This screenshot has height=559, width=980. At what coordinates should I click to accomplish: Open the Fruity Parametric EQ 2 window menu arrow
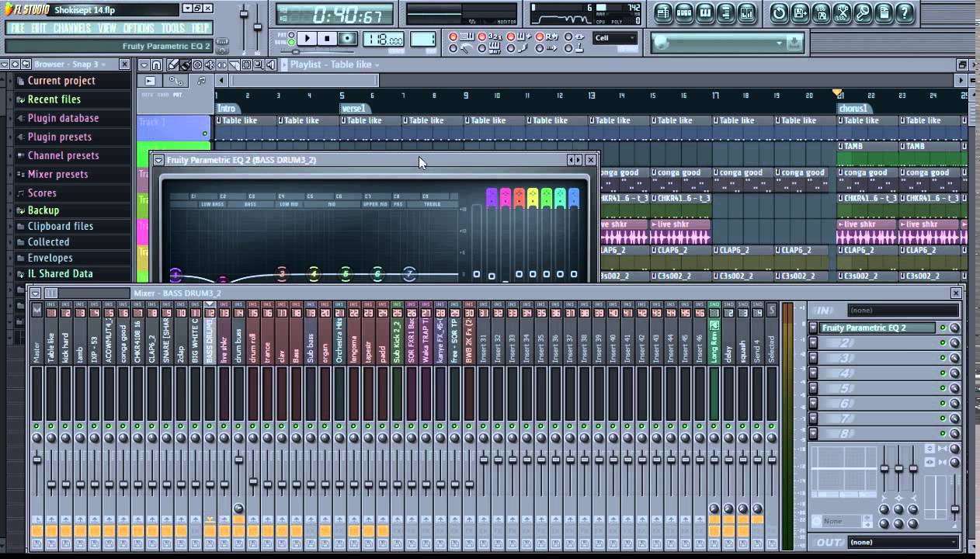[158, 160]
